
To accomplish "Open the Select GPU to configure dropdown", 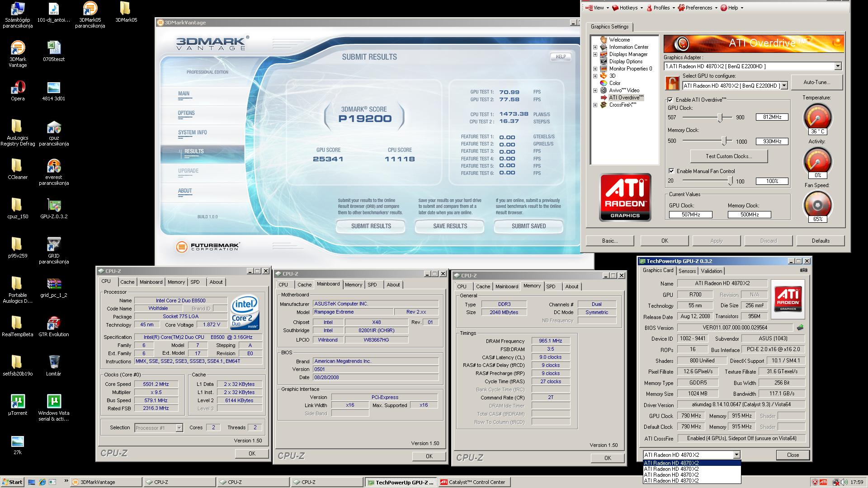I will tap(784, 86).
